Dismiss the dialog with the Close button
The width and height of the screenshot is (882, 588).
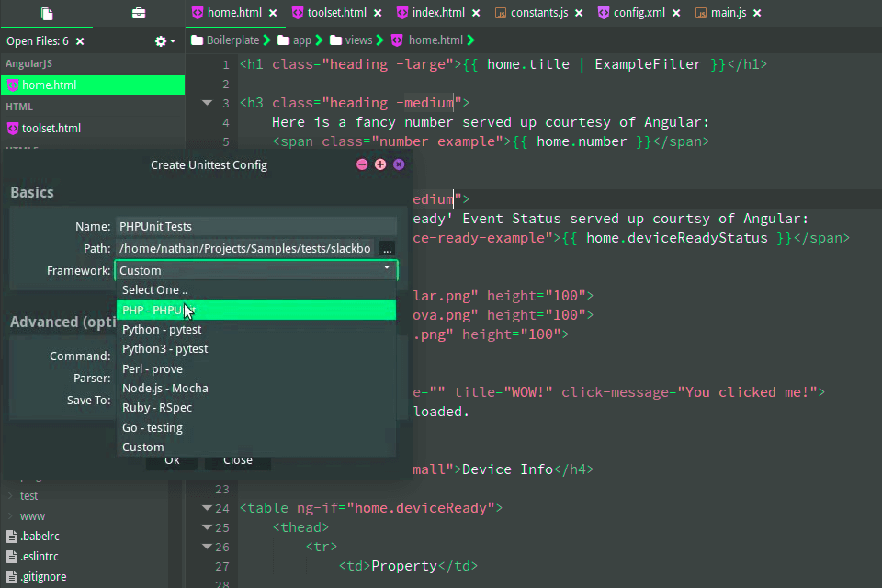tap(237, 461)
